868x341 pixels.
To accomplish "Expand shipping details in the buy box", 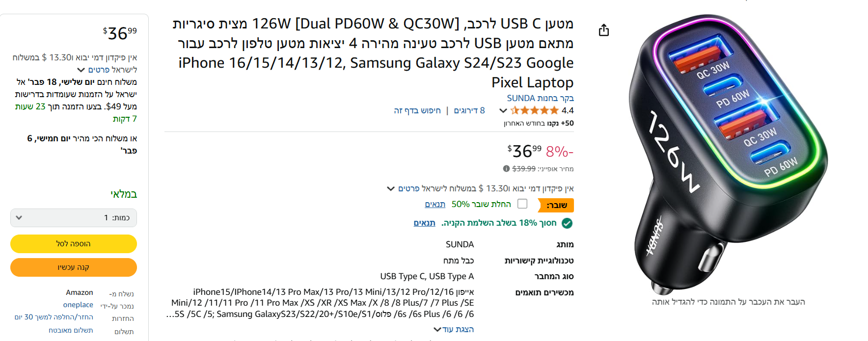I will (107, 70).
